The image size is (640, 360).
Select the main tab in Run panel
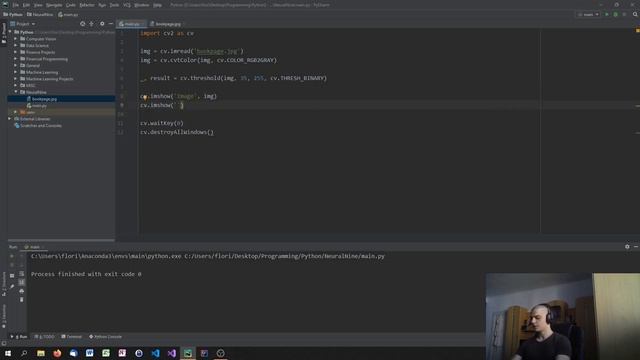point(34,247)
